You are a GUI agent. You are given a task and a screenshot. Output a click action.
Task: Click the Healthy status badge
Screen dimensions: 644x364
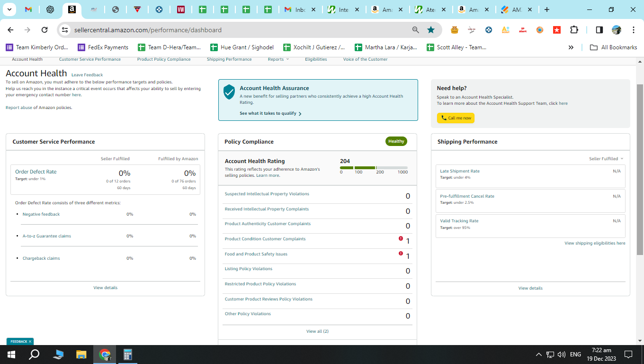396,141
